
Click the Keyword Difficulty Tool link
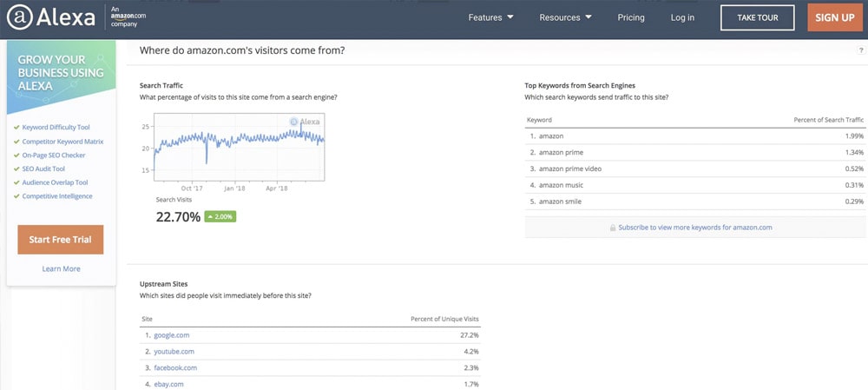coord(56,128)
